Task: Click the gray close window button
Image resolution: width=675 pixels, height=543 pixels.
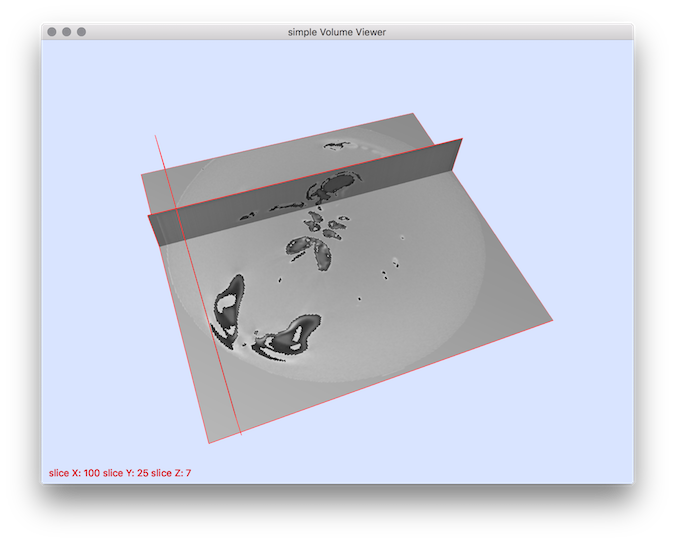Action: coord(52,32)
